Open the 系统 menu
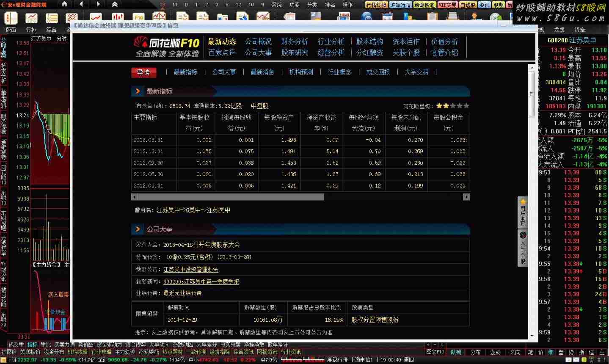Viewport: 609px width, 364px height. (x=277, y=5)
